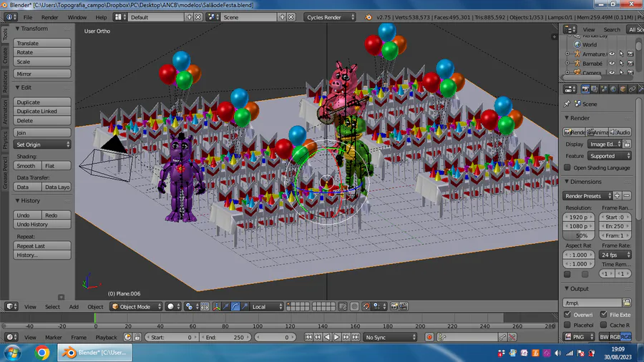Toggle renderability camera for Barnabé

(630, 63)
